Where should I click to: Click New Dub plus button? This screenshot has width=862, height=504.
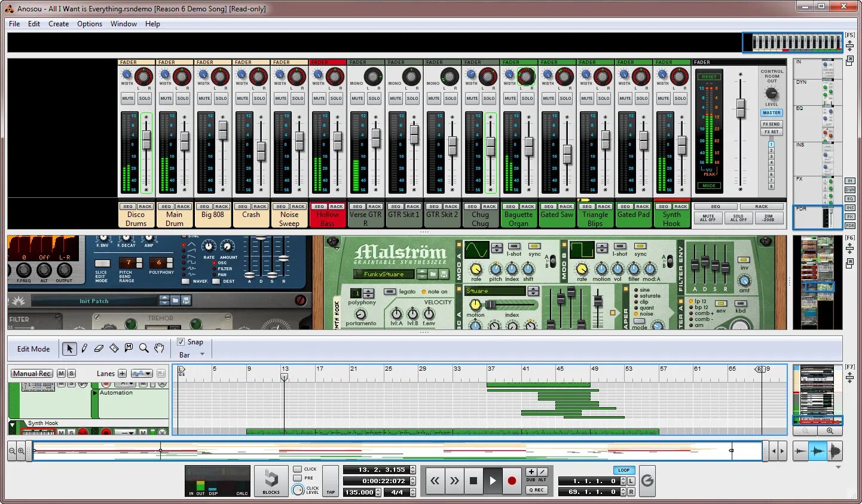(x=531, y=472)
